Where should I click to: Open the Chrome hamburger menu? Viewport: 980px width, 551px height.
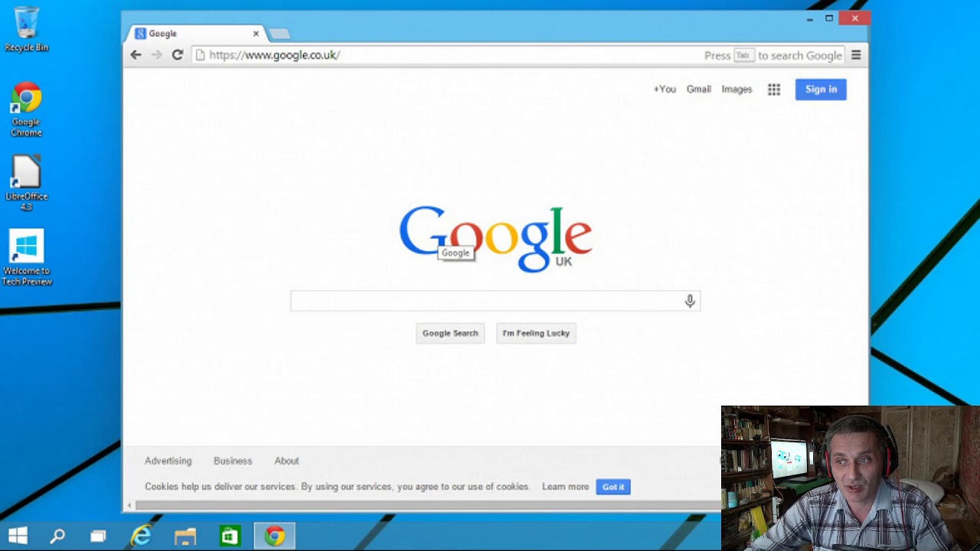(856, 55)
